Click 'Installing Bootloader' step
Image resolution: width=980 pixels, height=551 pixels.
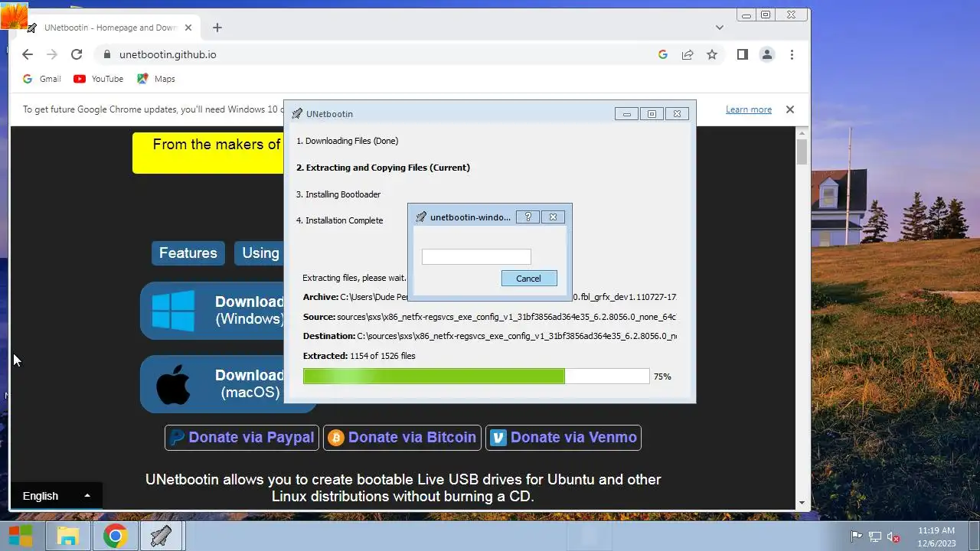tap(338, 194)
